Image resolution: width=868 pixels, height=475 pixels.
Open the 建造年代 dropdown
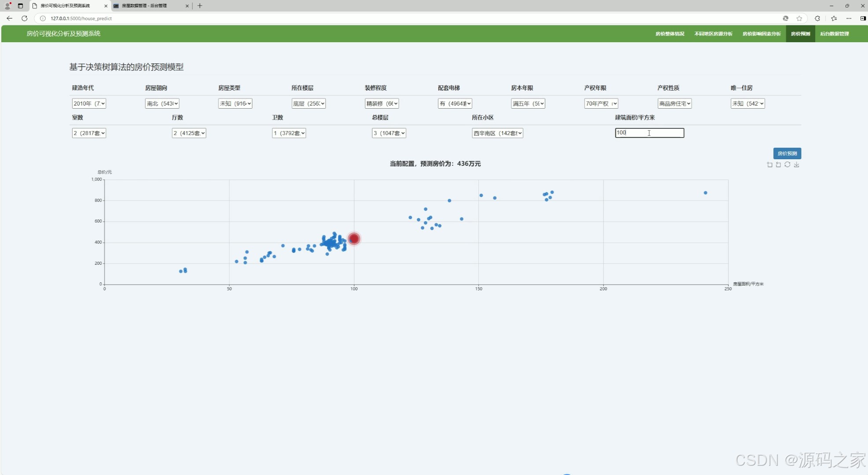tap(89, 103)
